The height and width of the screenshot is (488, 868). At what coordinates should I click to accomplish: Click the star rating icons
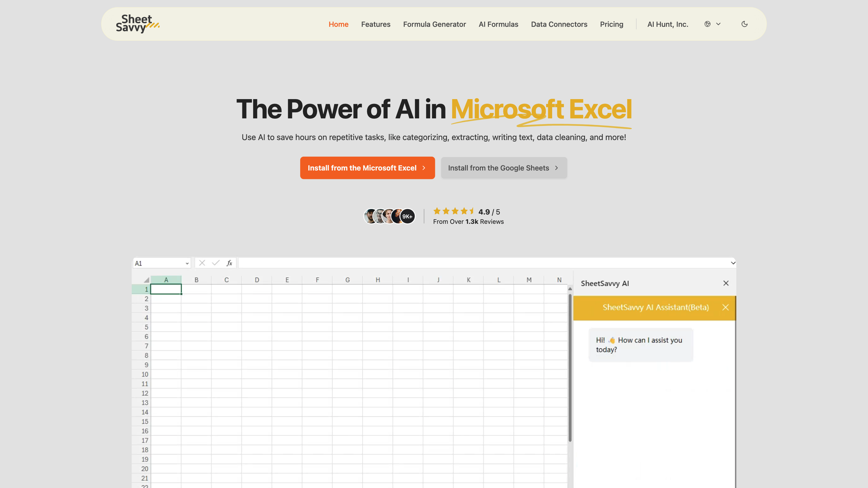454,211
